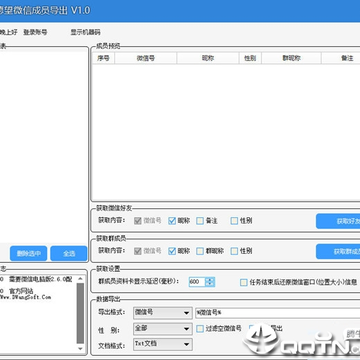Click the export template field %微信号%
This screenshot has height=360, width=360.
[277, 313]
